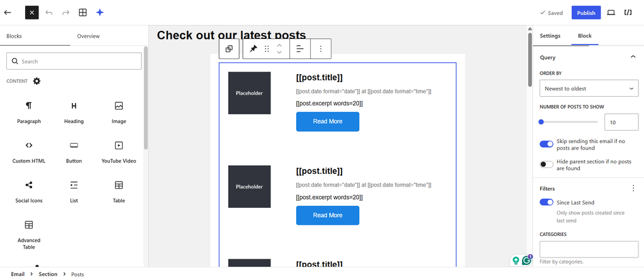
Task: Close the block inserter with X button
Action: click(31, 13)
